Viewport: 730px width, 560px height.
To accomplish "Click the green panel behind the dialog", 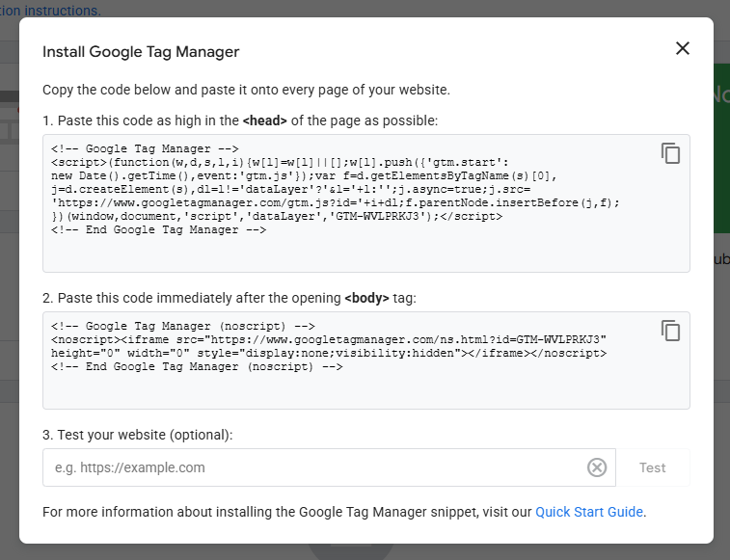I will [720, 145].
